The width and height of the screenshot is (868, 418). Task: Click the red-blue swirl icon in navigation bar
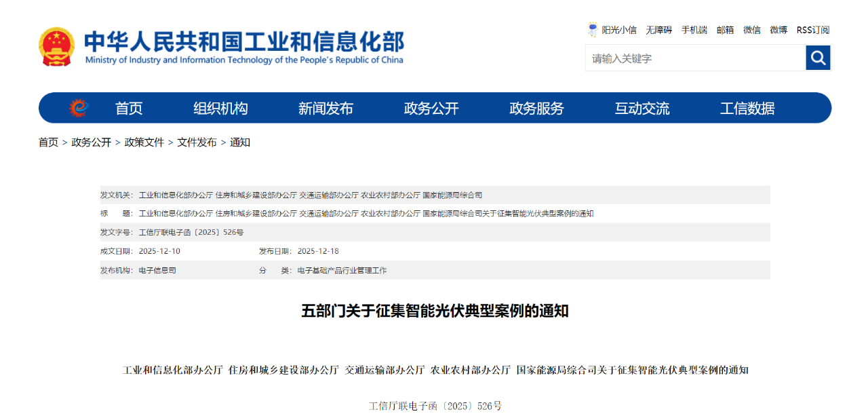pyautogui.click(x=78, y=108)
